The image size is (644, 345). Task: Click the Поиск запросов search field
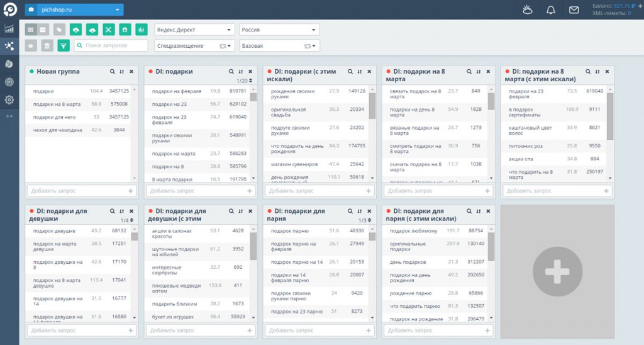(112, 46)
